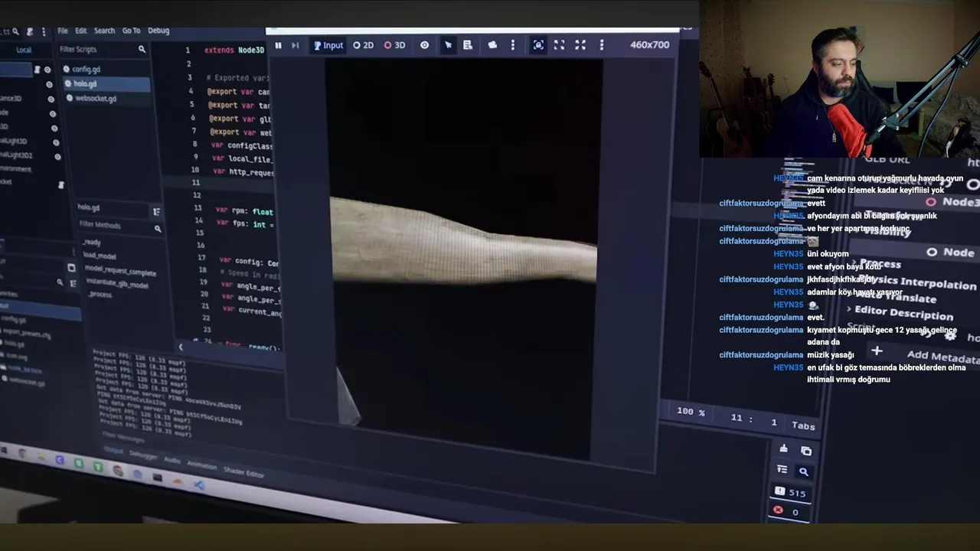Toggle the red error count filter showing 0
Screen dimensions: 980x551
click(x=787, y=511)
